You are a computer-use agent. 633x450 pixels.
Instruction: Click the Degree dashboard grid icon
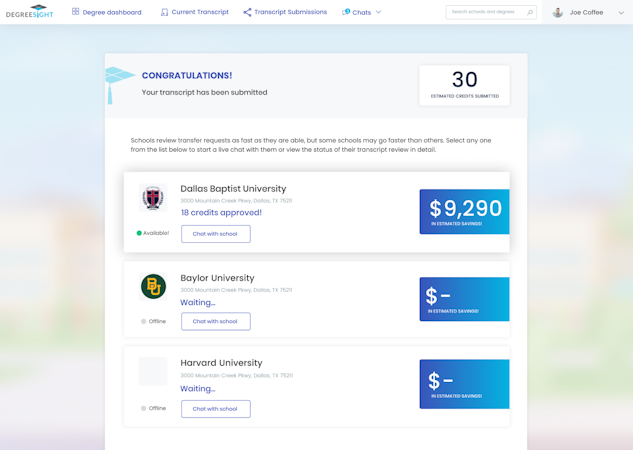pyautogui.click(x=76, y=12)
